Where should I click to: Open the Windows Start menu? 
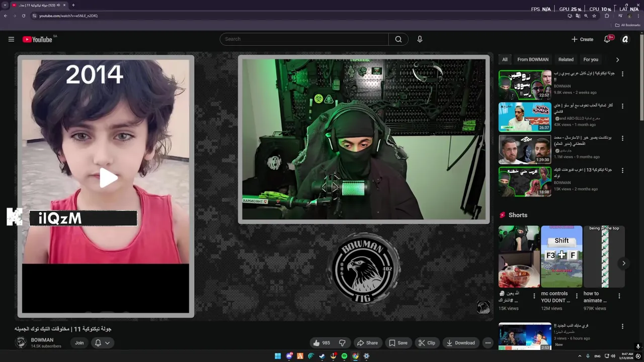tap(278, 356)
